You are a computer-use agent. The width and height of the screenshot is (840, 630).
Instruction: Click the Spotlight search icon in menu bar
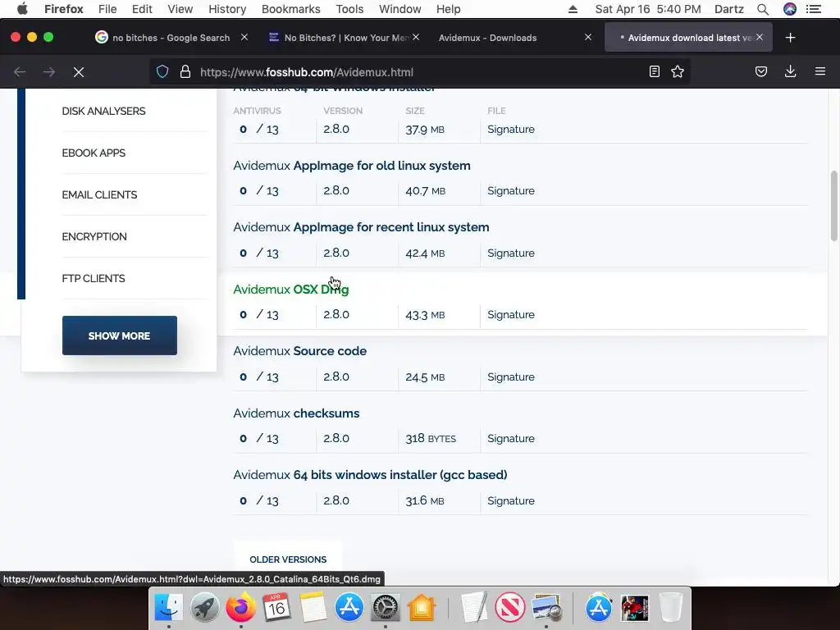point(763,9)
